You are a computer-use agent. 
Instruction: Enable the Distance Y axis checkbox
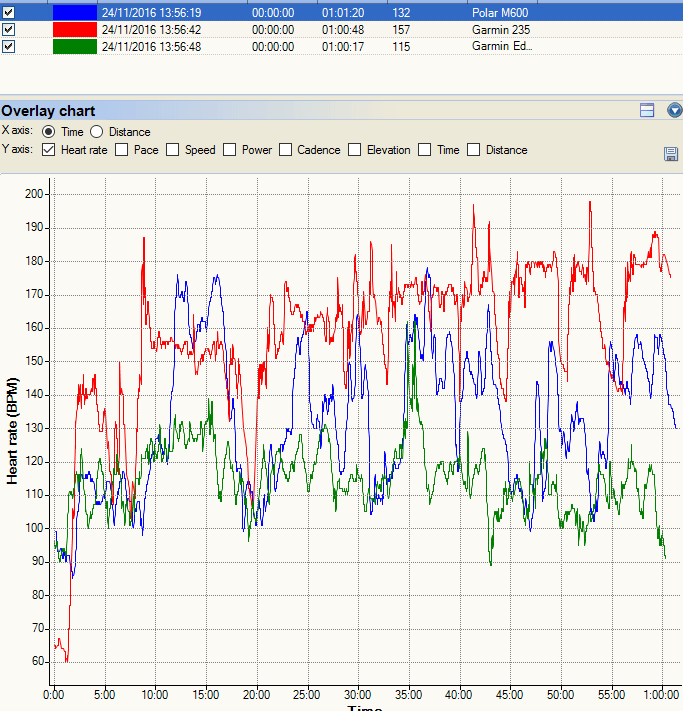pyautogui.click(x=473, y=150)
